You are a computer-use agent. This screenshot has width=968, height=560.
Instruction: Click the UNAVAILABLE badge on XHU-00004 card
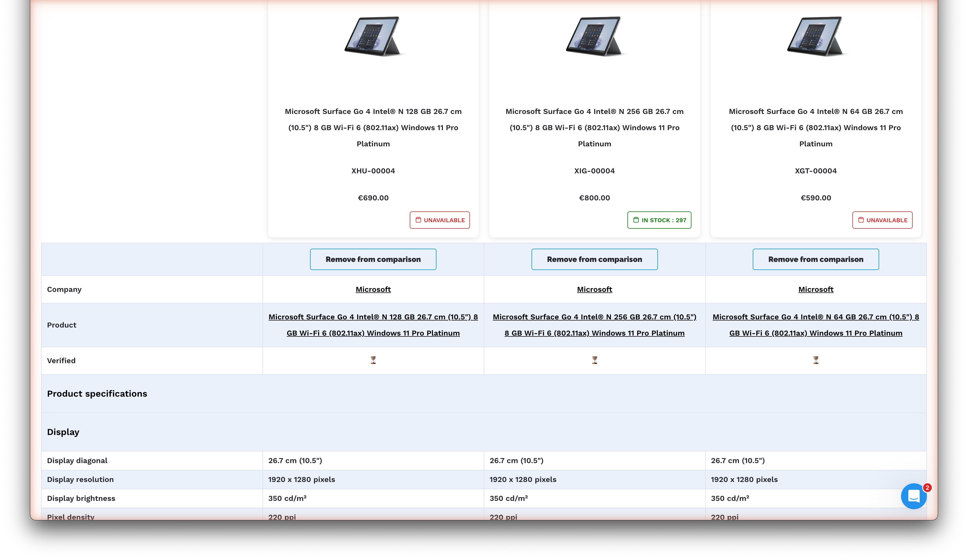point(439,220)
